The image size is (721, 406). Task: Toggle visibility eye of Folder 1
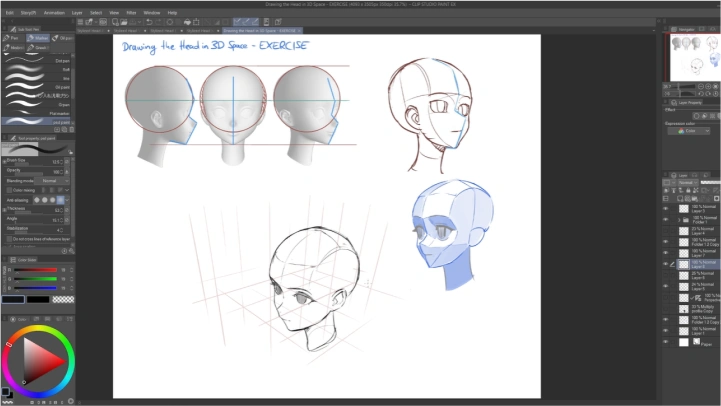(x=665, y=220)
